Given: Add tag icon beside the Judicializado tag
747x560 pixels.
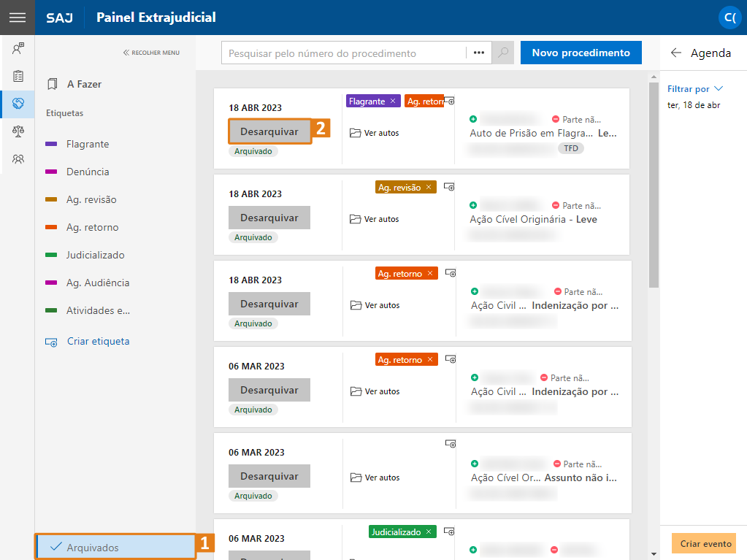Looking at the screenshot, I should [x=449, y=532].
